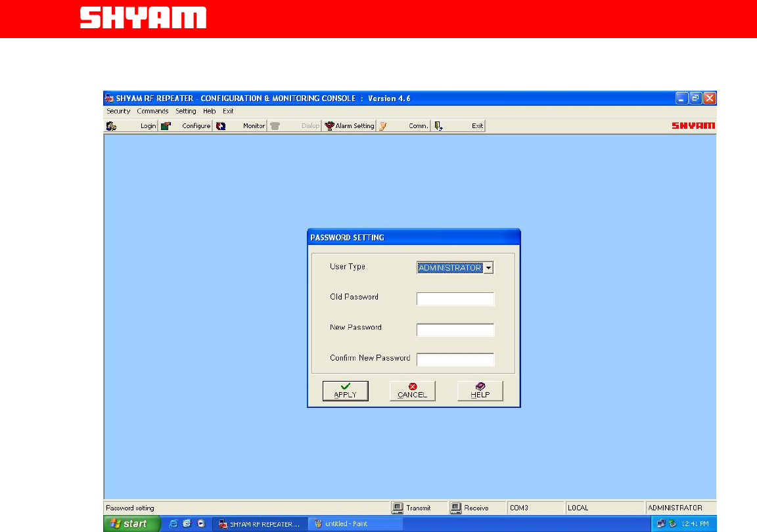The width and height of the screenshot is (757, 532).
Task: Open Internet Explorer from quick launch
Action: pos(173,524)
